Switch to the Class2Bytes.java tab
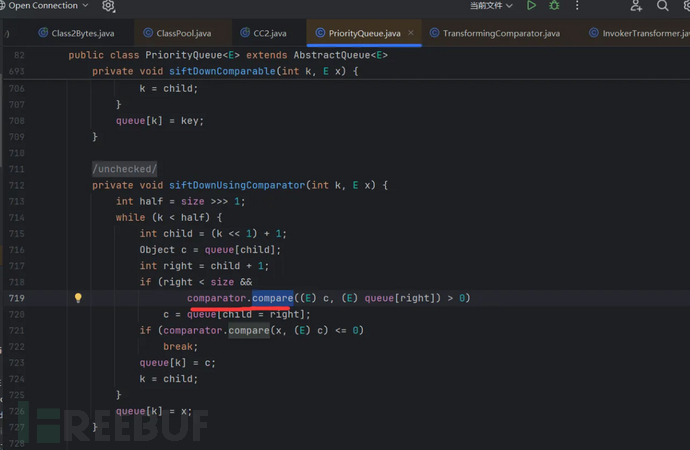The height and width of the screenshot is (450, 690). click(78, 33)
